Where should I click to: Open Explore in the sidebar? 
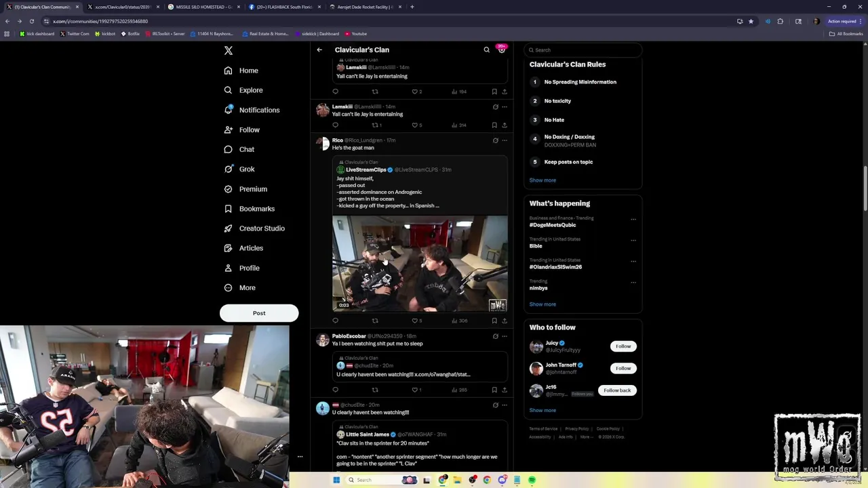point(243,90)
